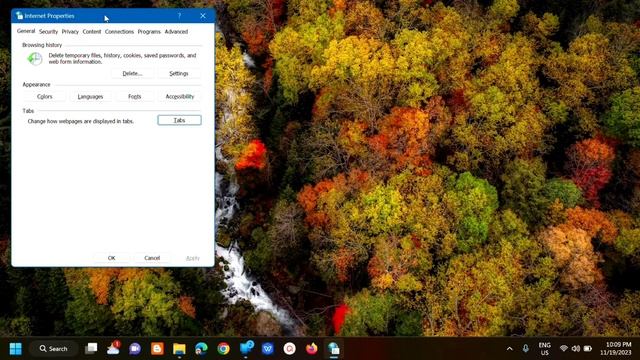640x360 pixels.
Task: Open the clock and date panel
Action: [x=616, y=349]
